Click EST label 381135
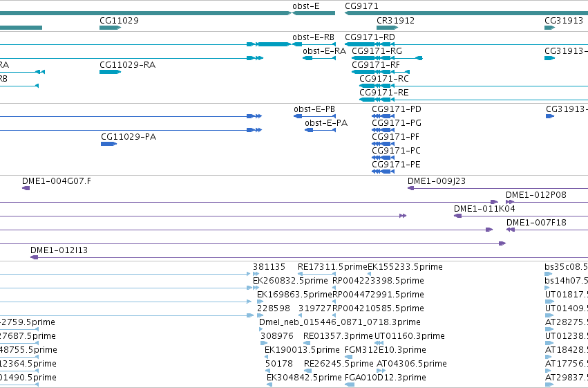Viewport: 588px width, 388px height. [269, 267]
